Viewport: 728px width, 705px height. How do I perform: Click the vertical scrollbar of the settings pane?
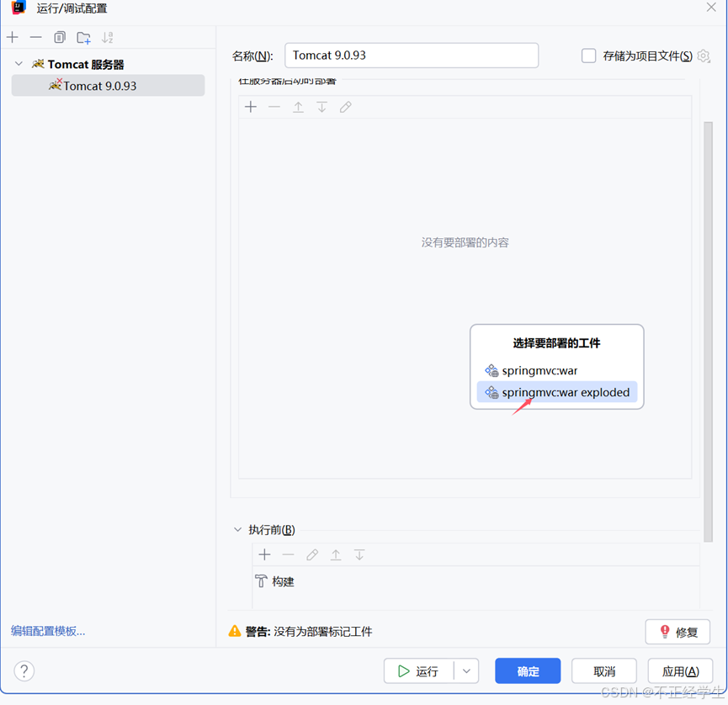click(708, 331)
